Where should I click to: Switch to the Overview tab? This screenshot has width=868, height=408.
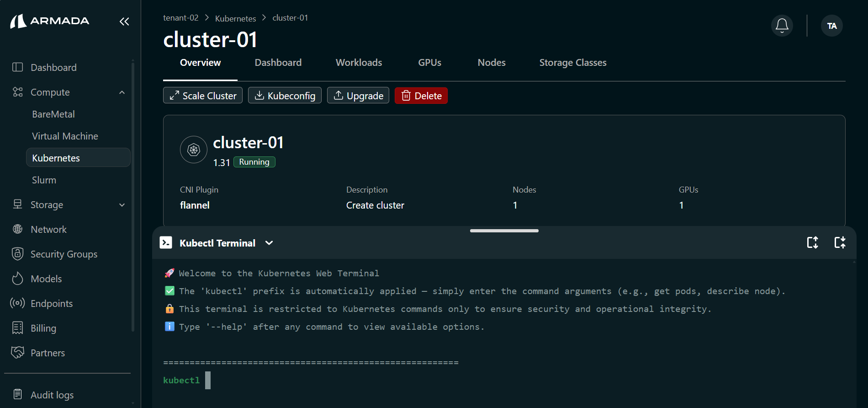(200, 63)
